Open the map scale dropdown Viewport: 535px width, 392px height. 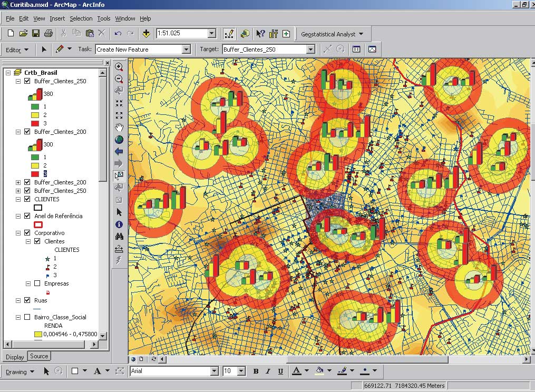pos(211,33)
